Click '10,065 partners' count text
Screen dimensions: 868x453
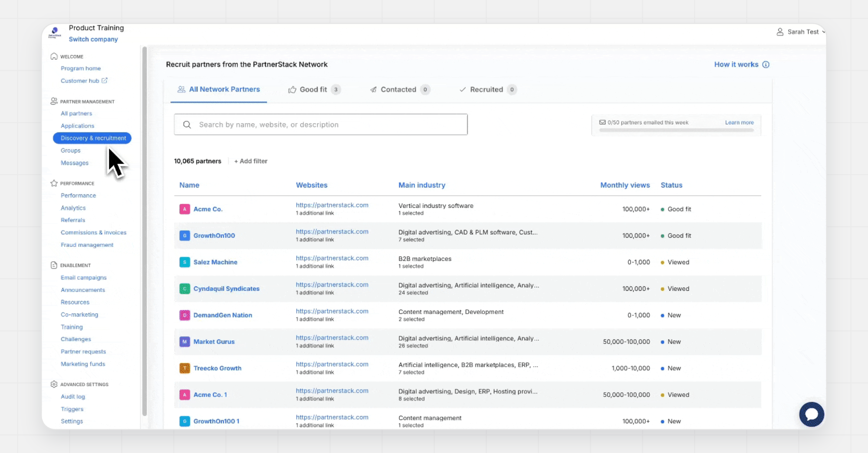197,161
